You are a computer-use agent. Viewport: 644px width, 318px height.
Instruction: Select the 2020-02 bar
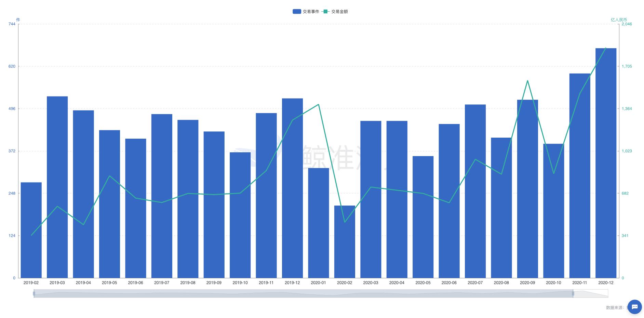[345, 242]
